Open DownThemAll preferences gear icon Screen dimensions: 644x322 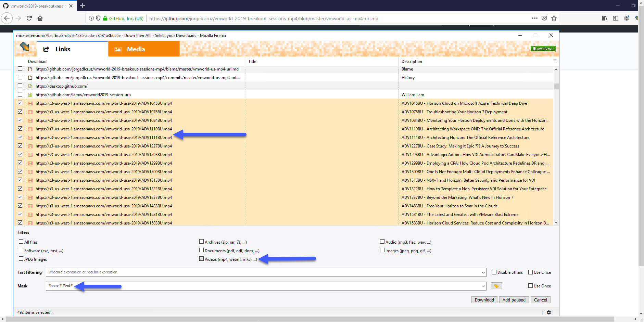[549, 312]
